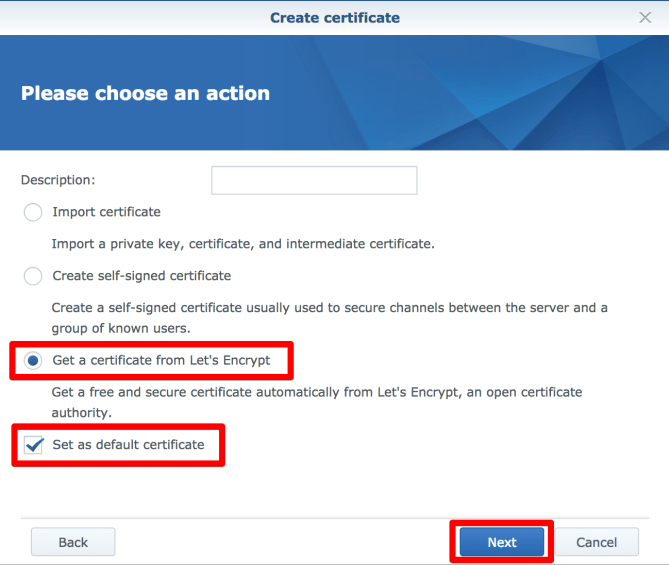669x565 pixels.
Task: Close the Create certificate dialog
Action: [645, 18]
